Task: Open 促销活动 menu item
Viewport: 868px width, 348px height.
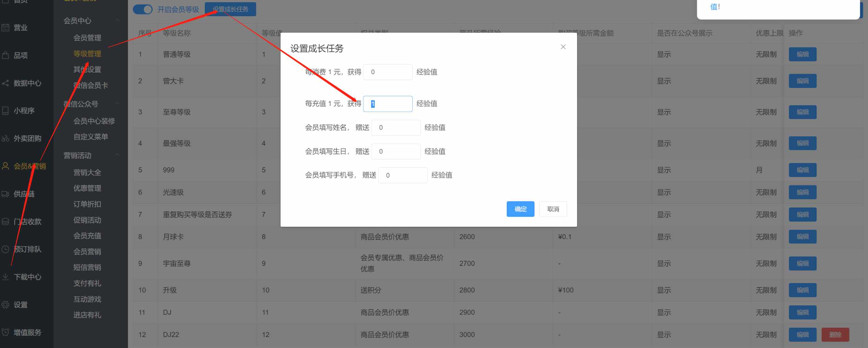Action: pyautogui.click(x=87, y=220)
